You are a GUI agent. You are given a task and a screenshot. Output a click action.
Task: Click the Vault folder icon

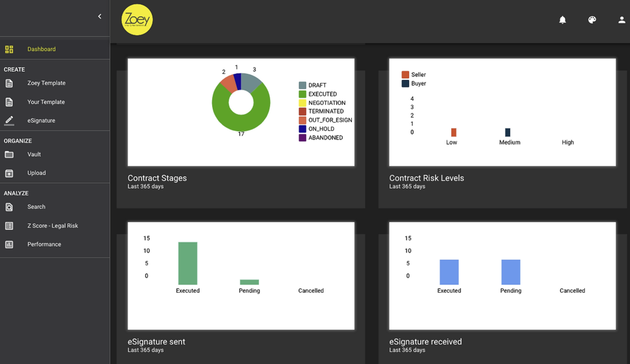coord(9,154)
